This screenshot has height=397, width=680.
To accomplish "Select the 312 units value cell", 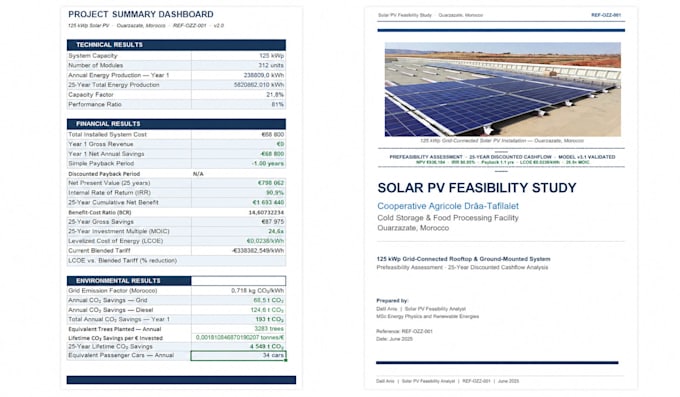I will click(238, 66).
